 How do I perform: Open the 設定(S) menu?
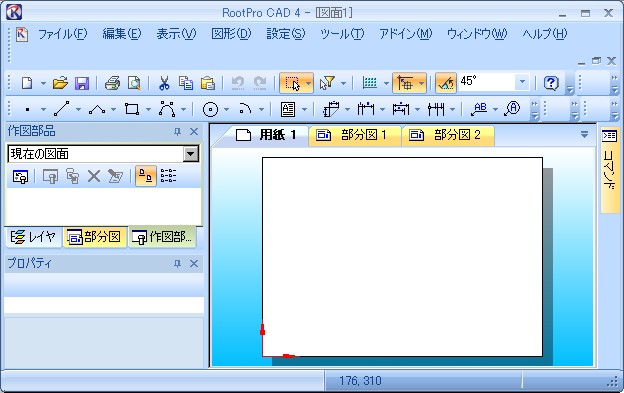point(286,34)
